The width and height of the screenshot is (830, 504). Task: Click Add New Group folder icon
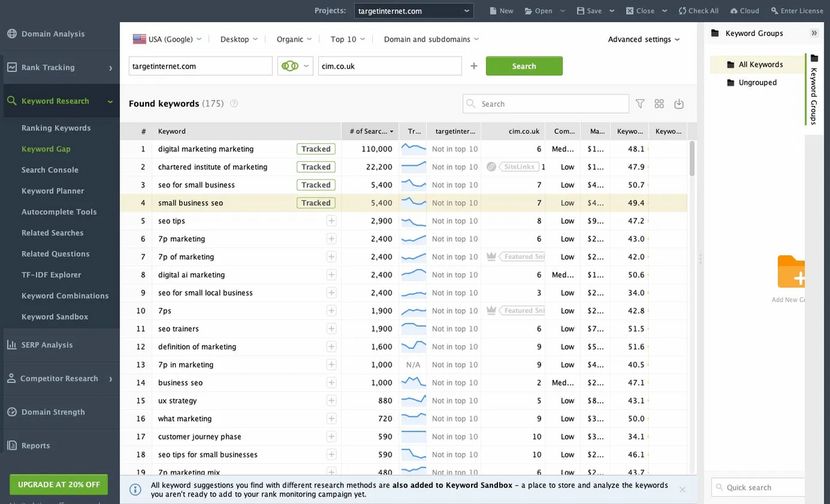[x=791, y=272]
